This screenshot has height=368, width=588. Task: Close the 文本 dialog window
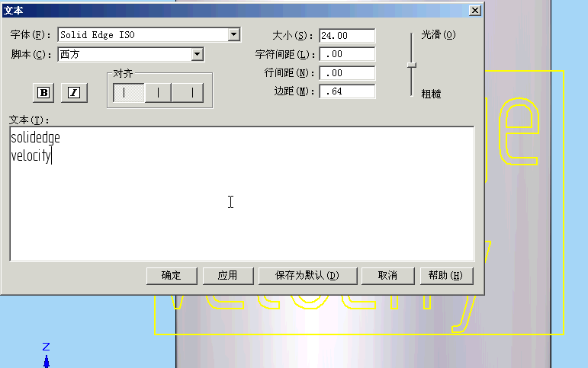point(475,11)
